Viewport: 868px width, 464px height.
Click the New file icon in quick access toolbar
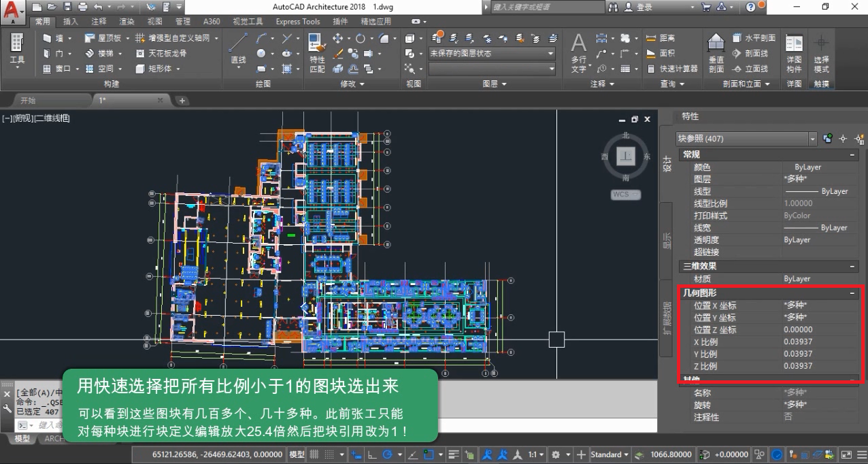pos(37,7)
